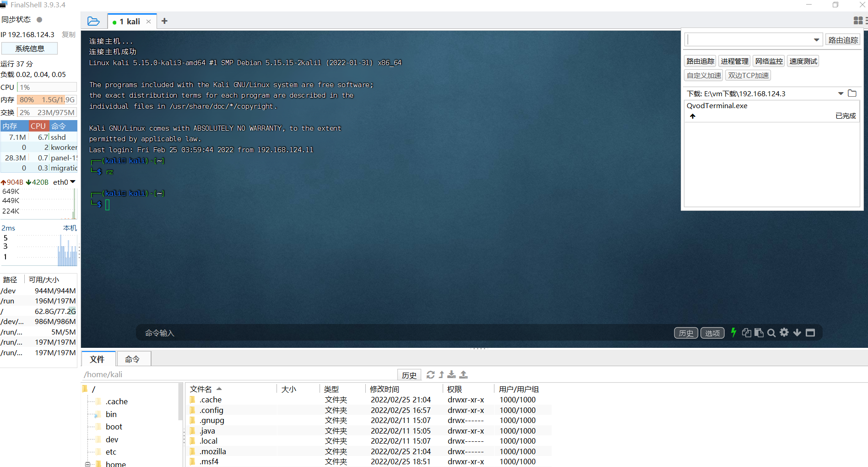Screen dimensions: 868x467
Task: Click the upload icon in the file panel
Action: click(463, 374)
